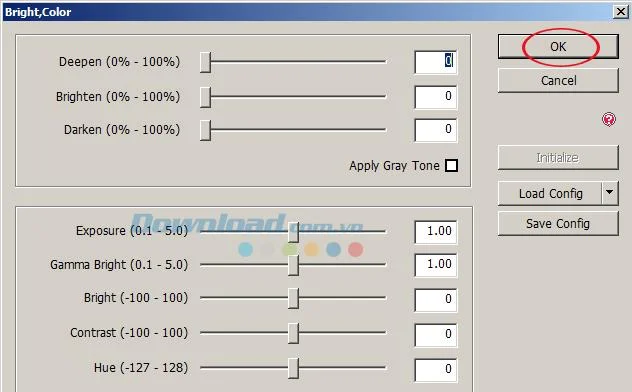Image resolution: width=632 pixels, height=392 pixels.
Task: Focus the Bright value input field
Action: point(436,300)
